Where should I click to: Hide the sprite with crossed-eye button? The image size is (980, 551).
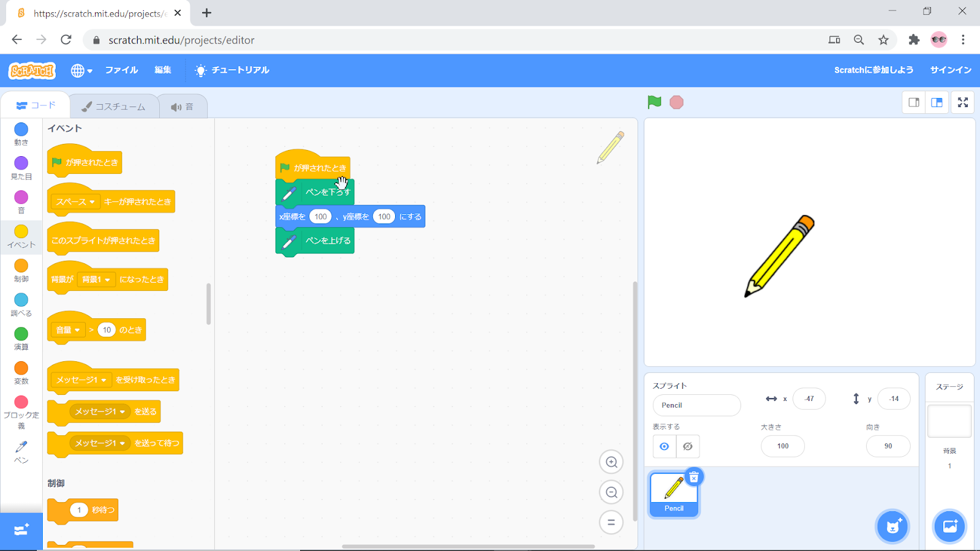coord(688,446)
